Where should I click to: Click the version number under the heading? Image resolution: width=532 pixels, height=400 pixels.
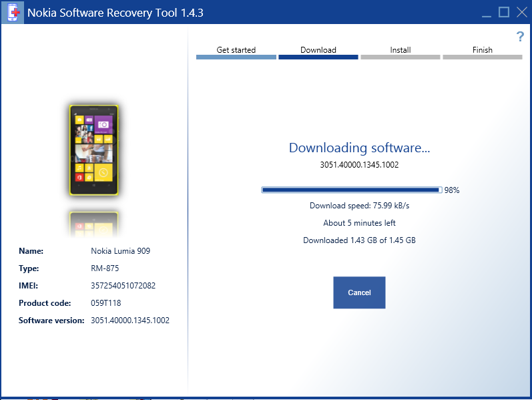coord(359,165)
